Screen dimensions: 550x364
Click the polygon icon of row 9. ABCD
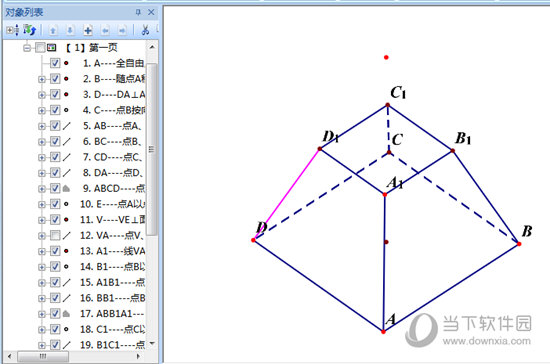coord(66,189)
